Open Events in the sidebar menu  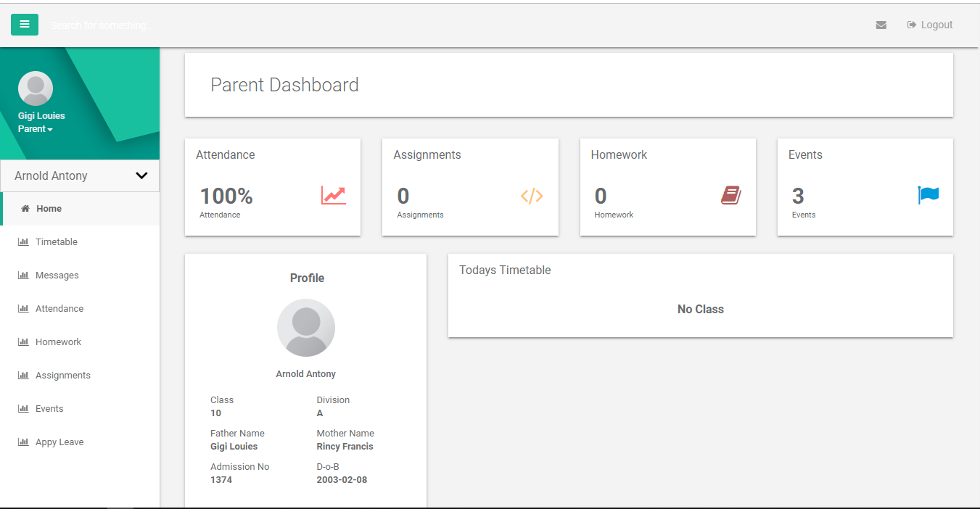(x=49, y=409)
